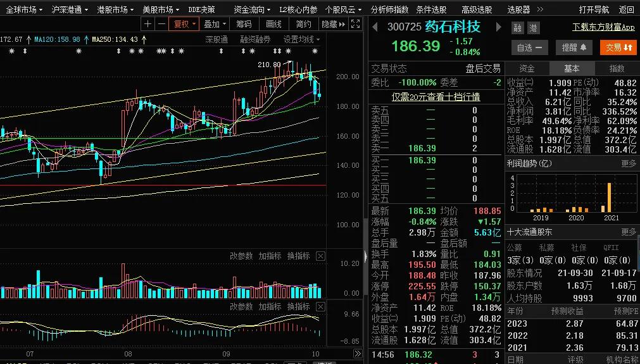Go to previous stock arrow

[375, 27]
